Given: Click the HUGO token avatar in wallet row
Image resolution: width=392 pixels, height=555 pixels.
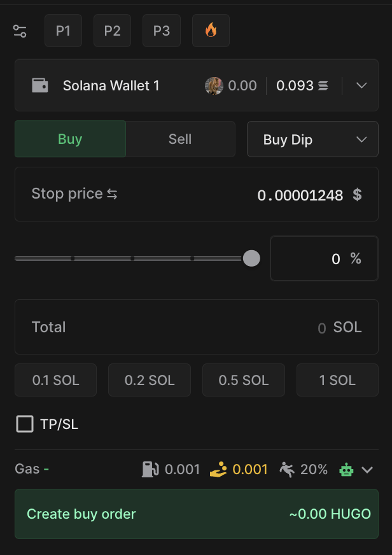Looking at the screenshot, I should pyautogui.click(x=214, y=85).
